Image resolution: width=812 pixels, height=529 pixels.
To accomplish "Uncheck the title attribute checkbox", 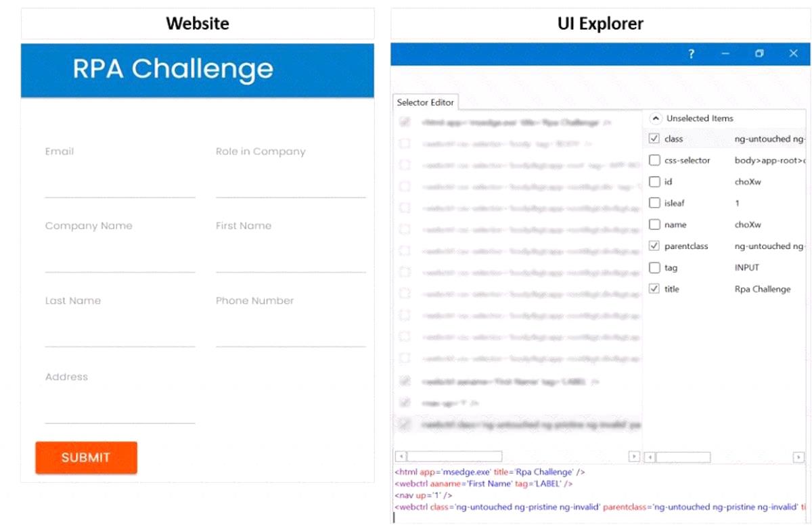I will pyautogui.click(x=654, y=289).
